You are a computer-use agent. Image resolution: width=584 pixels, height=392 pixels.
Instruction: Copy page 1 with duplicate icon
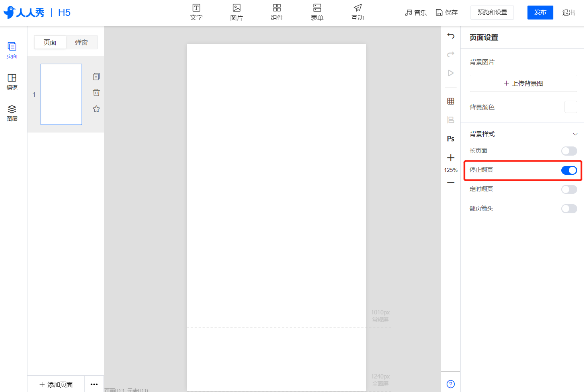(96, 76)
